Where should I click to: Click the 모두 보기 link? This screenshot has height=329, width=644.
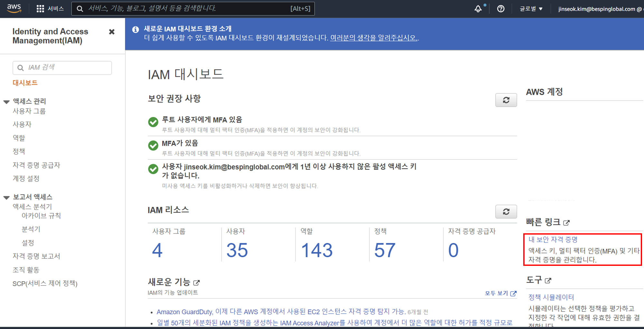click(500, 293)
